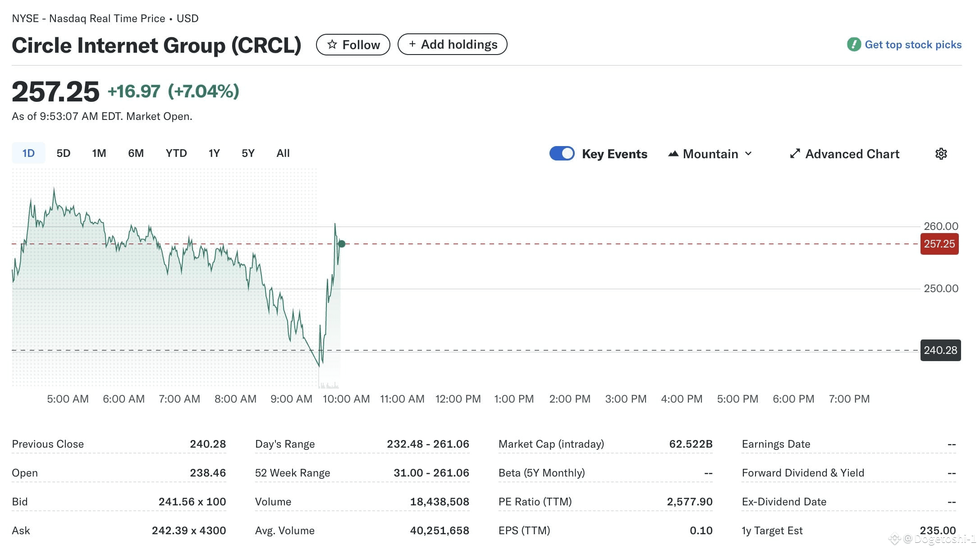Click the Forward Dividend & Yield label
980x550 pixels.
pos(803,473)
